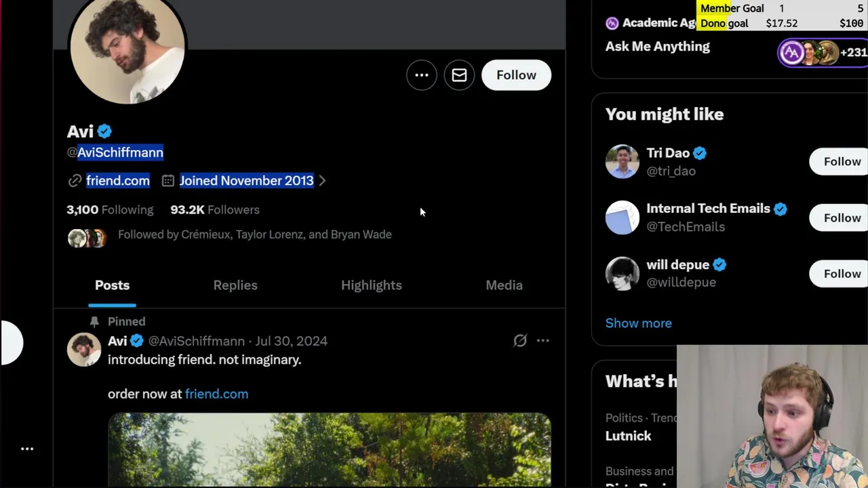This screenshot has height=488, width=868.
Task: Open the pinned post's more options ellipsis
Action: pos(542,341)
